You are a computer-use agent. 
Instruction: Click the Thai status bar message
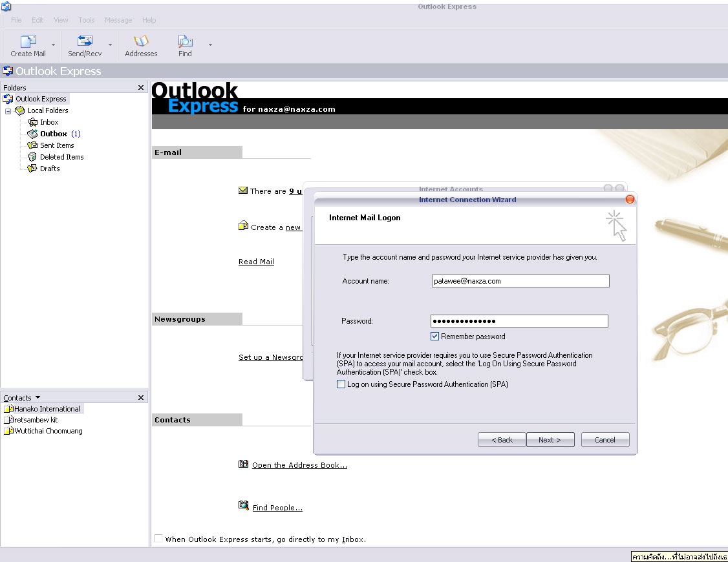point(680,556)
